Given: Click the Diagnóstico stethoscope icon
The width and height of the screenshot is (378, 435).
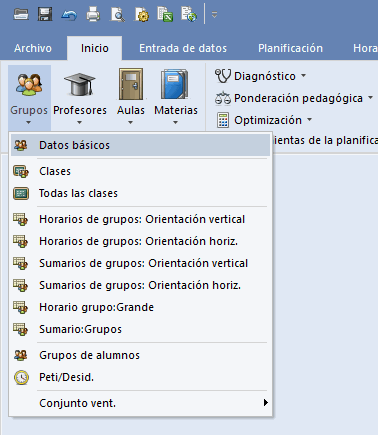Looking at the screenshot, I should point(223,76).
